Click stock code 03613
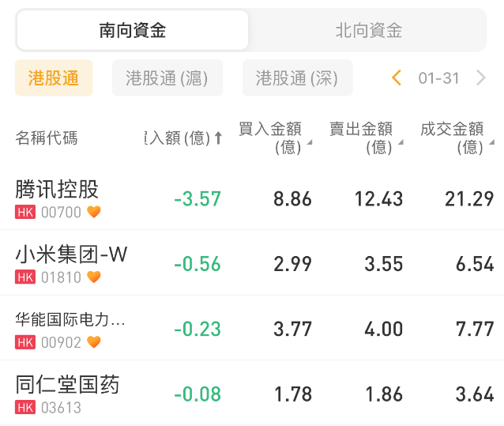Viewport: 504px width, 426px height. pyautogui.click(x=61, y=408)
